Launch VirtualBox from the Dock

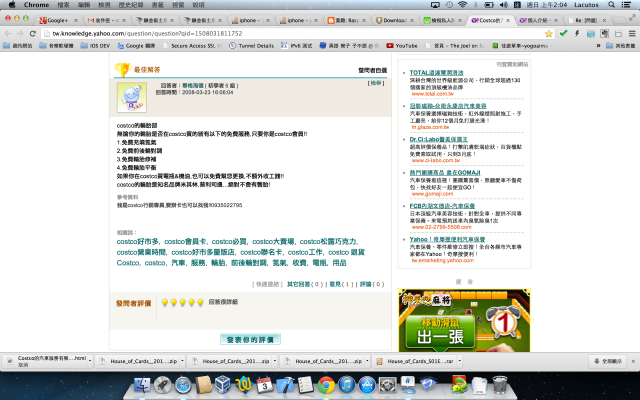click(x=223, y=384)
